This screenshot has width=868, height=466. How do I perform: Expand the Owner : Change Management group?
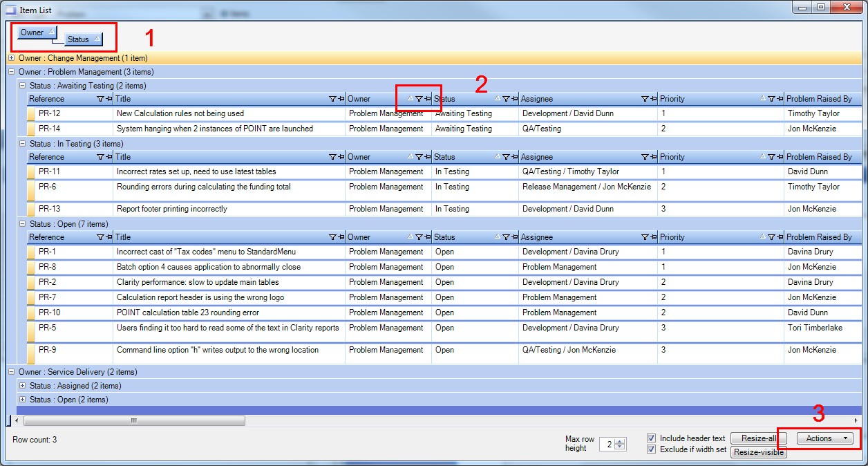[11, 58]
